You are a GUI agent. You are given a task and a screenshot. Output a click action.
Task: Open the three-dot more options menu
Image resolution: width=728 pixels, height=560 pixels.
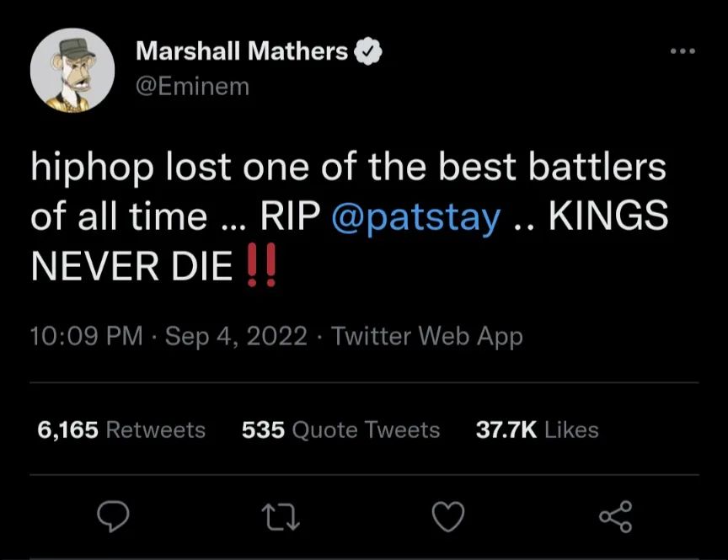pyautogui.click(x=682, y=52)
